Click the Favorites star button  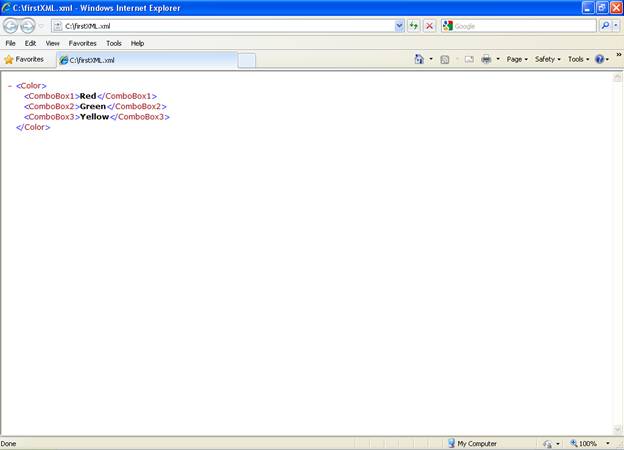(x=24, y=59)
